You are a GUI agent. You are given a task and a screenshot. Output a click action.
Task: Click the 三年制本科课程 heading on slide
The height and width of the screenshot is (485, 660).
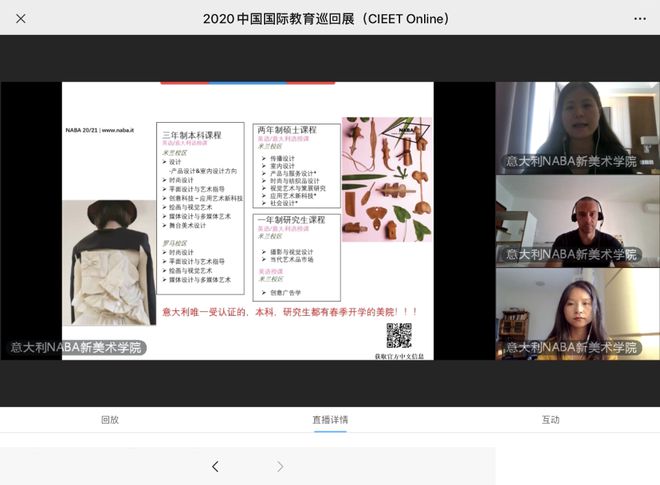point(192,135)
